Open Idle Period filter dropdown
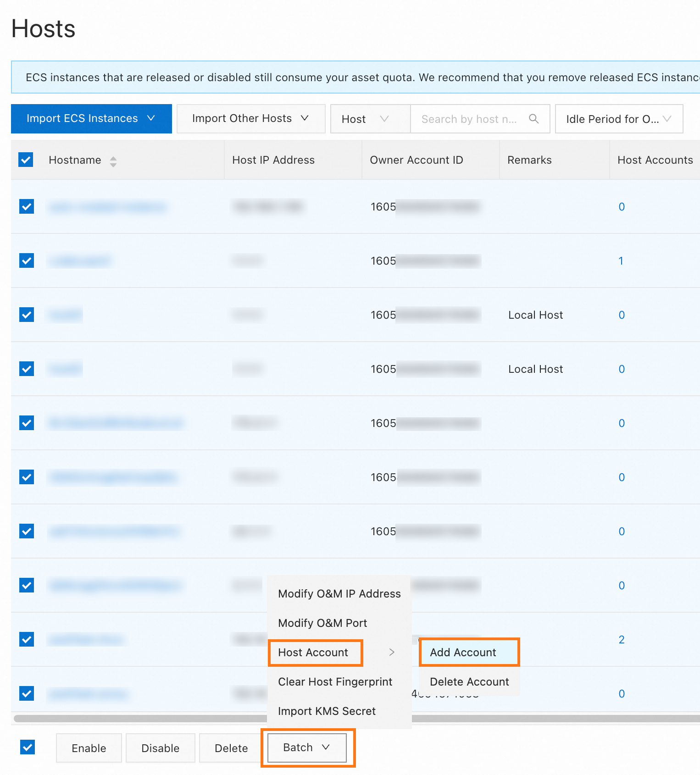This screenshot has height=775, width=700. pos(619,119)
